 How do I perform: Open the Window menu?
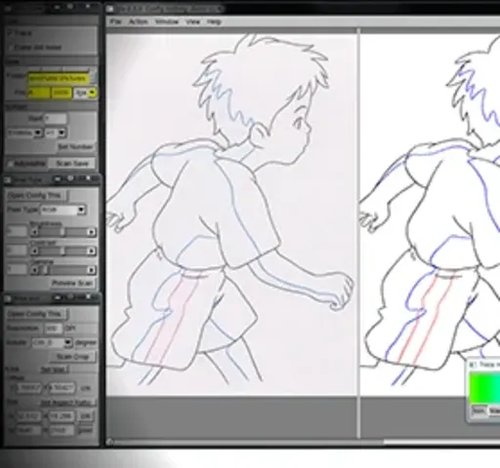[167, 22]
